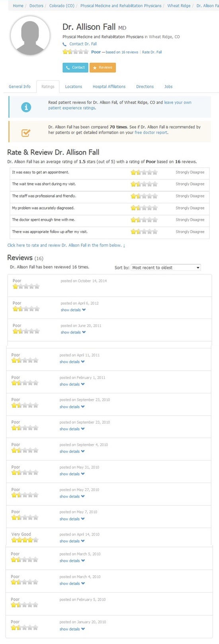Open the Sort by dropdown

(166, 268)
